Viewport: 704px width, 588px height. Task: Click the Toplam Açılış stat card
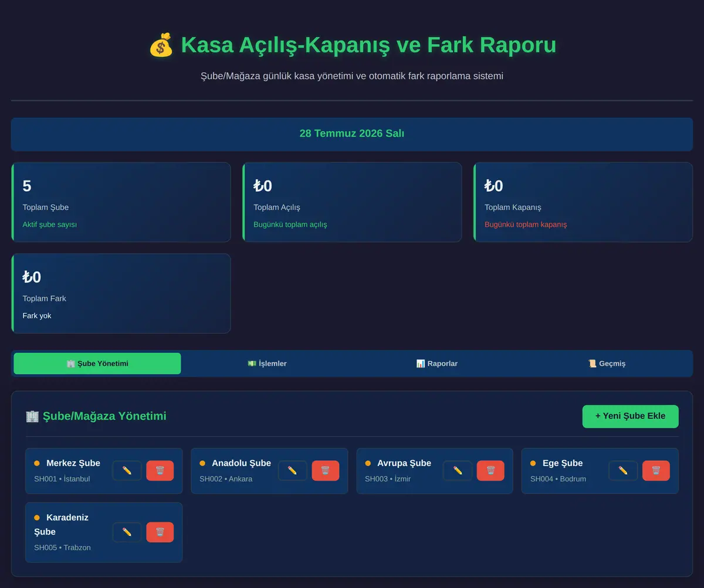tap(352, 202)
